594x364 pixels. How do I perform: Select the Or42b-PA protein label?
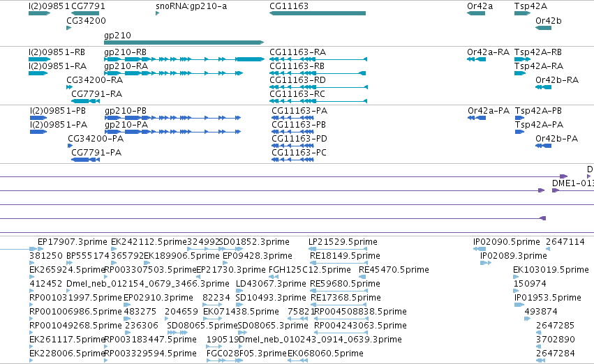coord(557,139)
